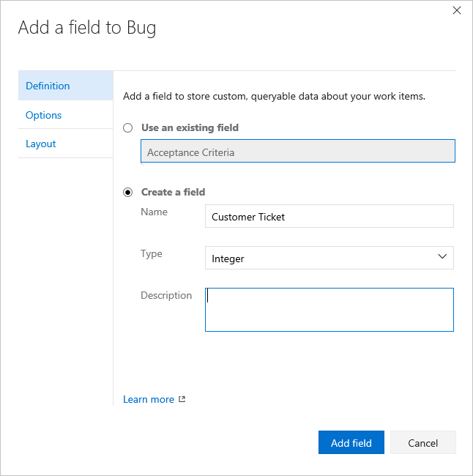
Task: Open the Acceptance Criteria existing field box
Action: click(x=298, y=151)
